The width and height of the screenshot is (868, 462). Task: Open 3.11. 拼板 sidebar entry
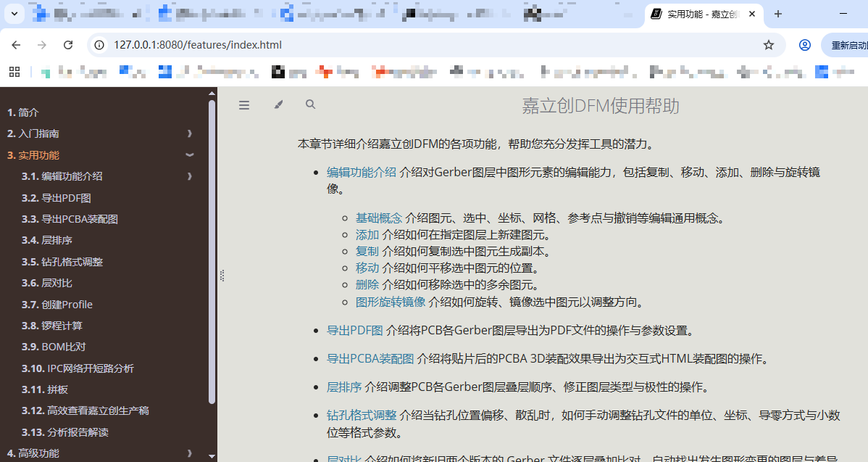[45, 389]
